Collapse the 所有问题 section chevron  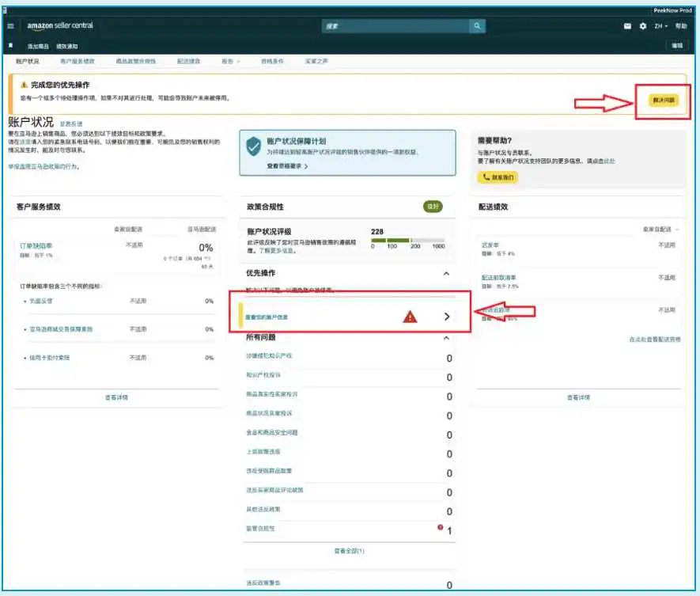point(446,338)
